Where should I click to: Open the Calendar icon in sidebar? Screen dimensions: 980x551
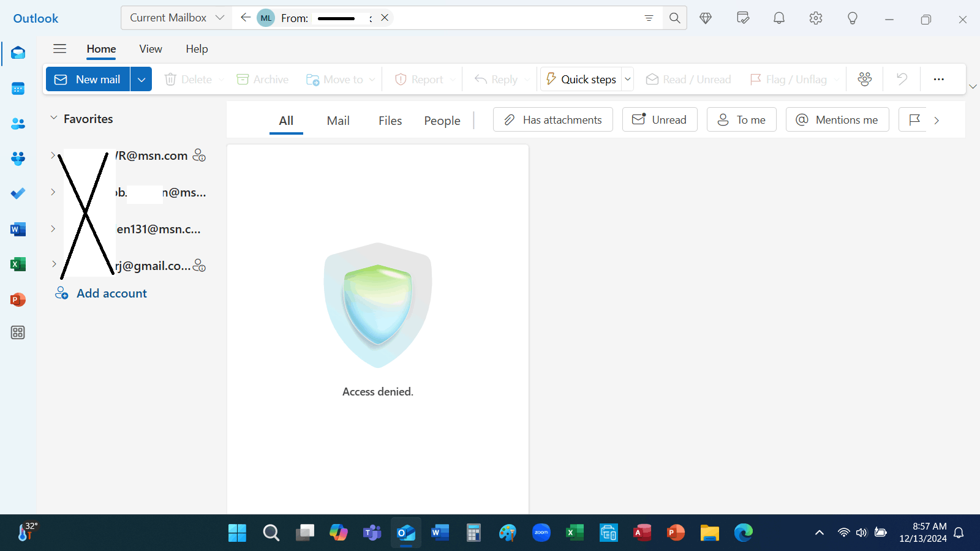(x=18, y=89)
